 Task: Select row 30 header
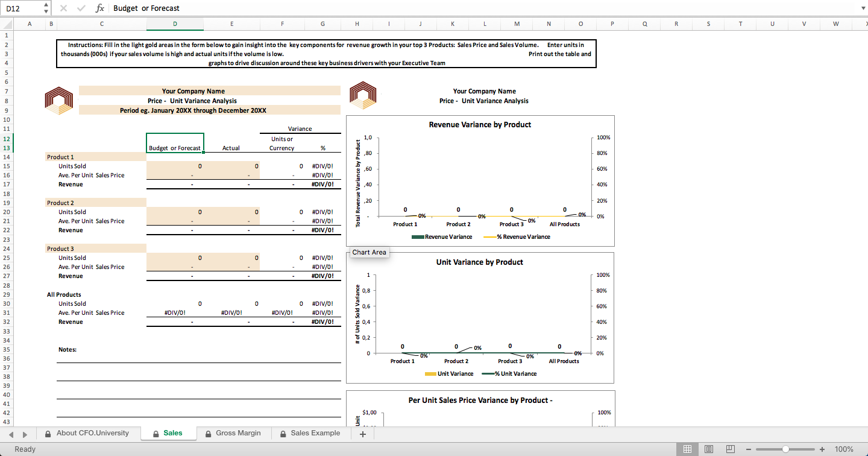coord(6,303)
